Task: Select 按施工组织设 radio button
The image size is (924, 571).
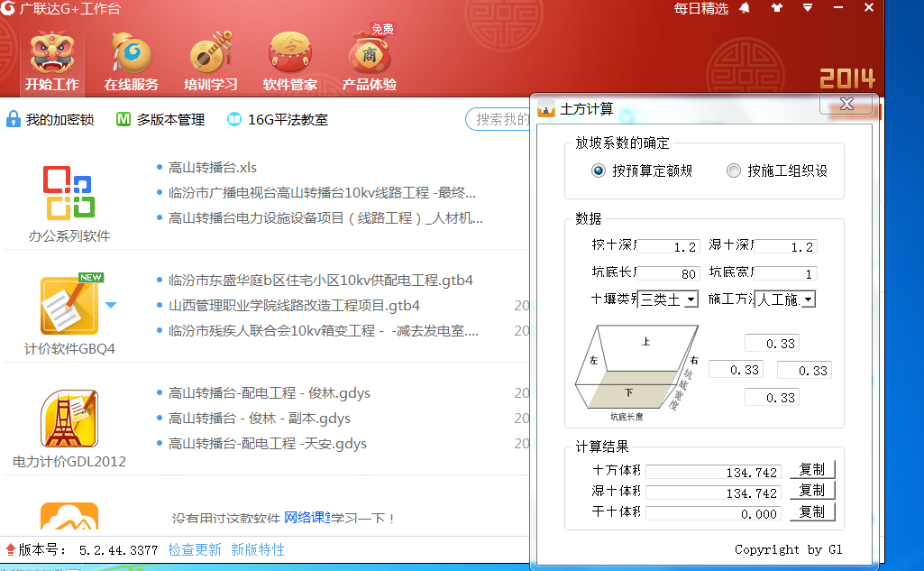Action: pos(733,170)
